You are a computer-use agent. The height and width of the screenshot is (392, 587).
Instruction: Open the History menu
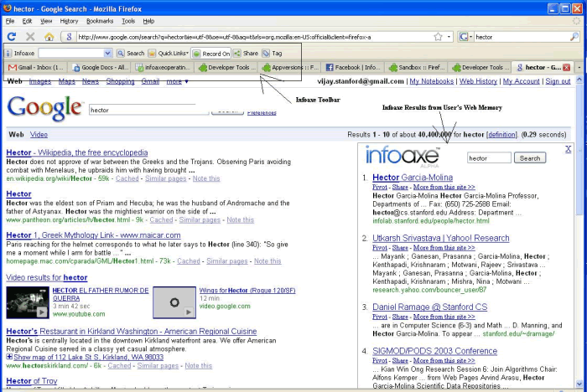pyautogui.click(x=69, y=21)
